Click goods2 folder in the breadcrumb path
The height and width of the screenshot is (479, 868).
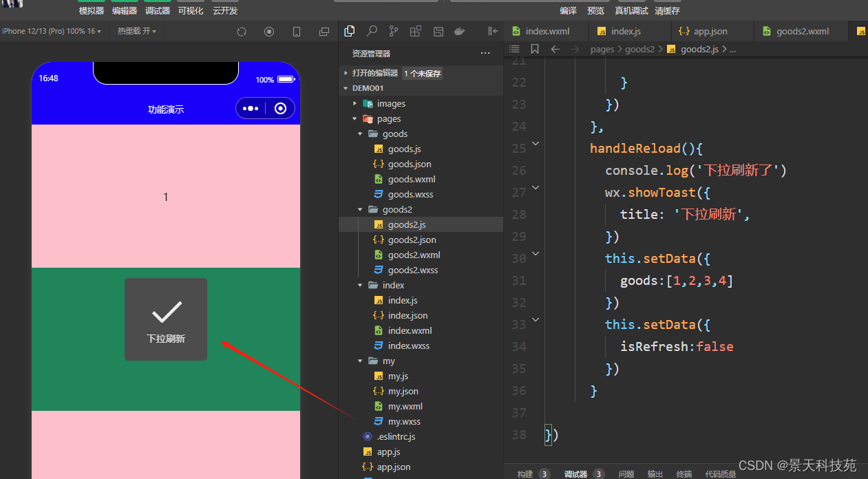(639, 49)
